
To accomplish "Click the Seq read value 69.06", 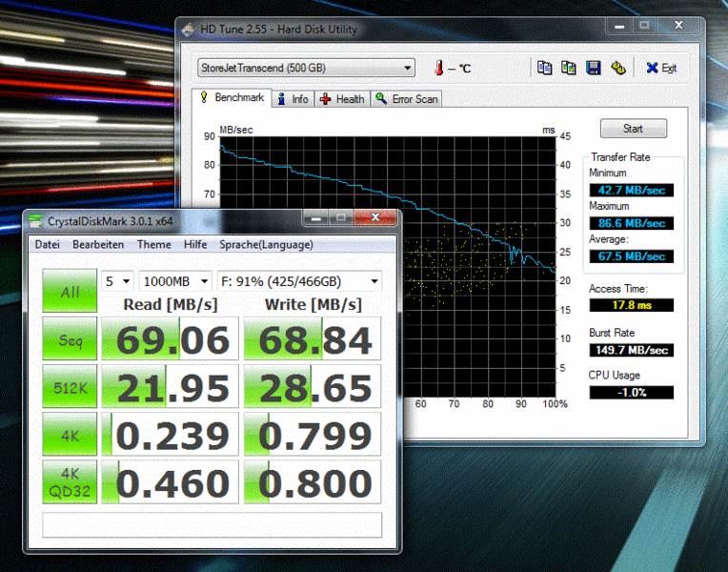I will 170,338.
